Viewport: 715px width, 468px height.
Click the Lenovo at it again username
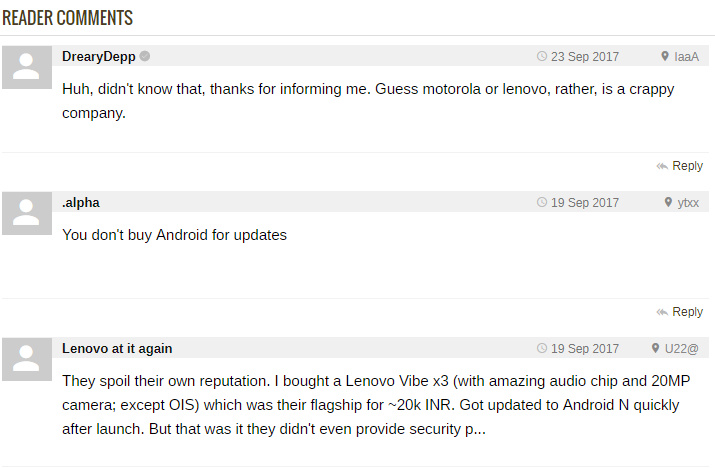pos(117,349)
